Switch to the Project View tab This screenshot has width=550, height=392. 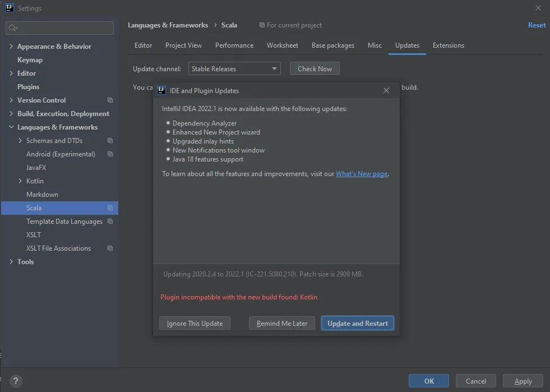pyautogui.click(x=183, y=45)
